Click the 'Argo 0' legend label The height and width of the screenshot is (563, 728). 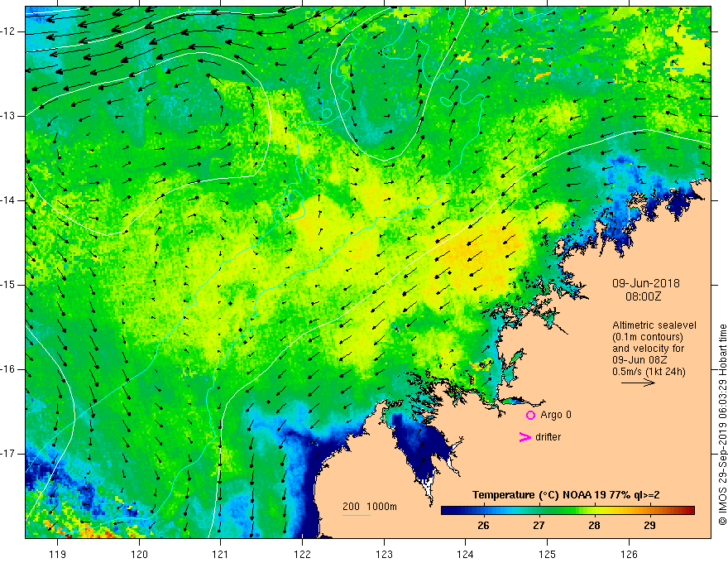click(x=556, y=415)
